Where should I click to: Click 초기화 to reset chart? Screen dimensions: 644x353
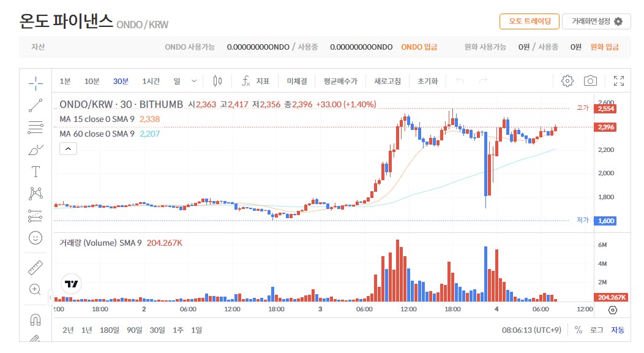427,82
